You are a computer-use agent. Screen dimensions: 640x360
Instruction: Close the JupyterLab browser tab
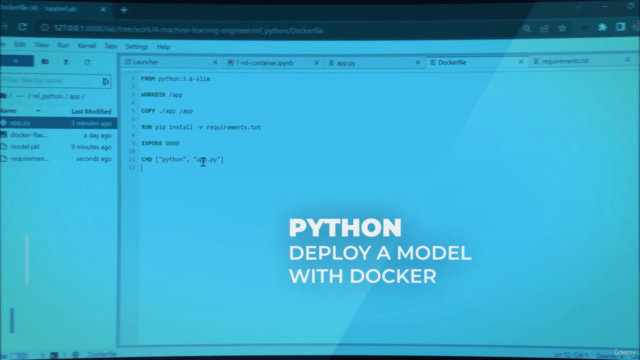pos(103,9)
